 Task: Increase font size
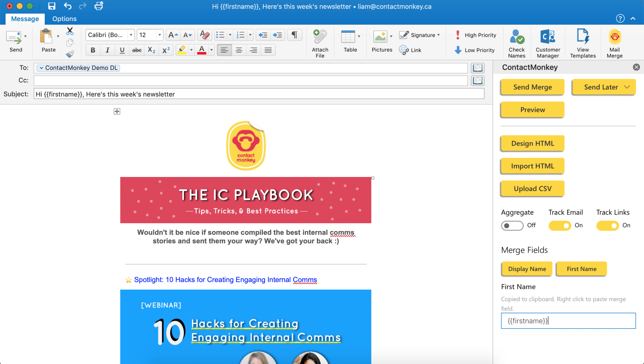pyautogui.click(x=173, y=35)
